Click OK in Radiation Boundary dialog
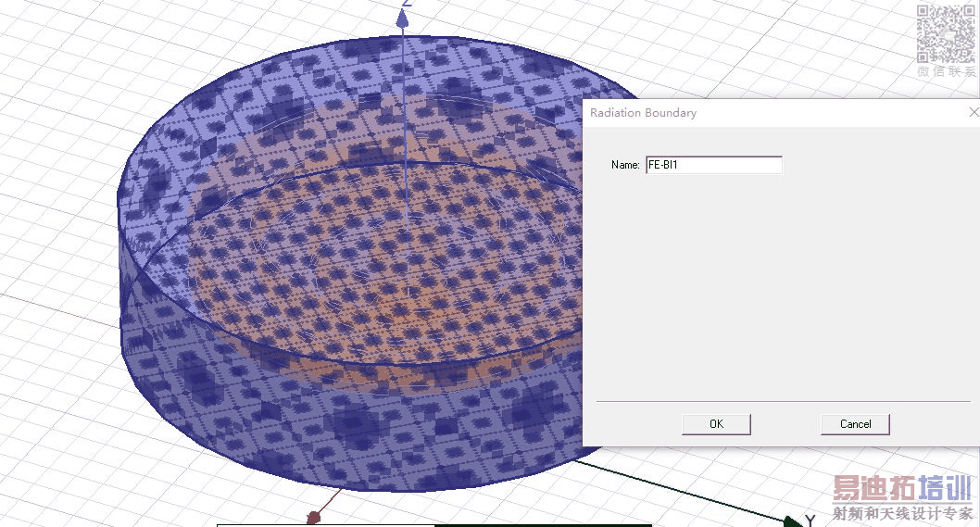 coord(716,424)
